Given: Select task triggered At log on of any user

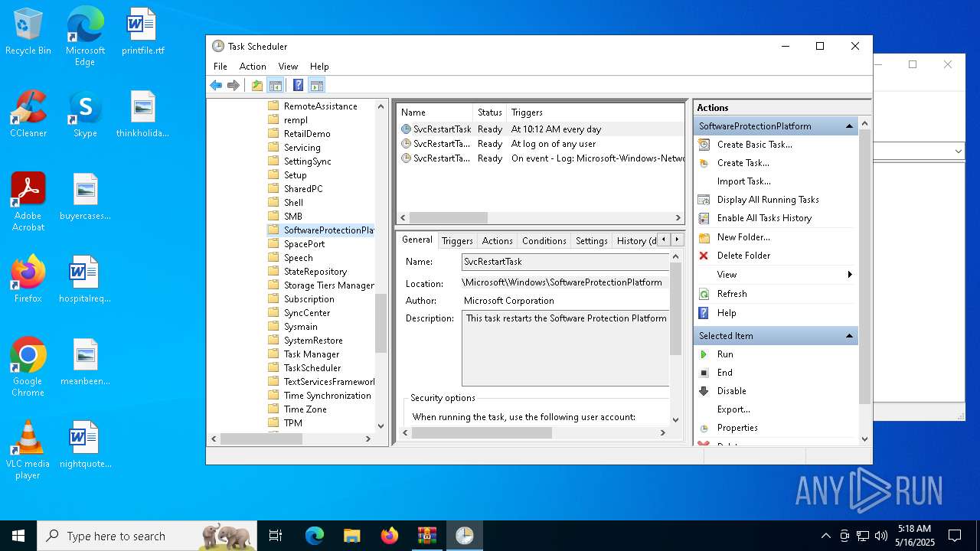Looking at the screenshot, I should coord(541,144).
